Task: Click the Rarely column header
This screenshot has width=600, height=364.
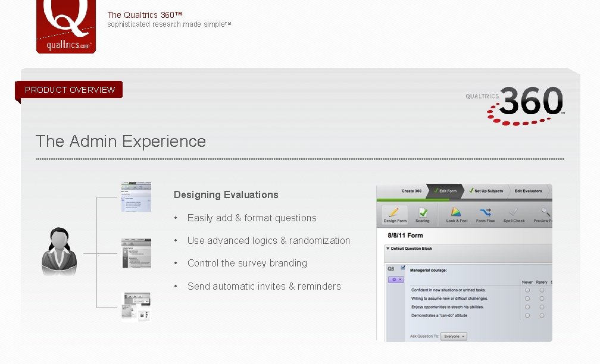Action: [x=542, y=282]
